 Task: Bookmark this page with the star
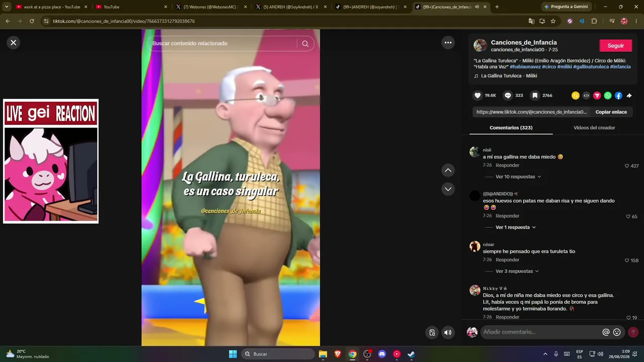point(553,21)
